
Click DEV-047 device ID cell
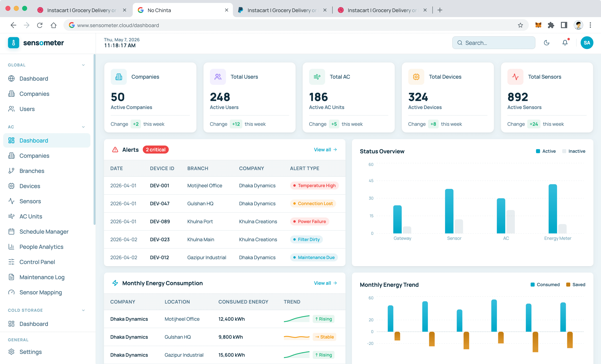click(160, 203)
